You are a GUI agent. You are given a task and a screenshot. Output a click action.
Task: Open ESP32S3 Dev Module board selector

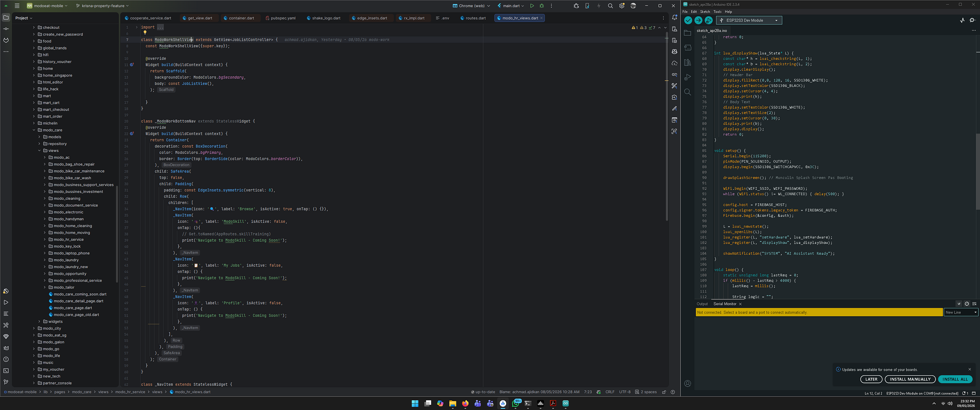(x=749, y=21)
